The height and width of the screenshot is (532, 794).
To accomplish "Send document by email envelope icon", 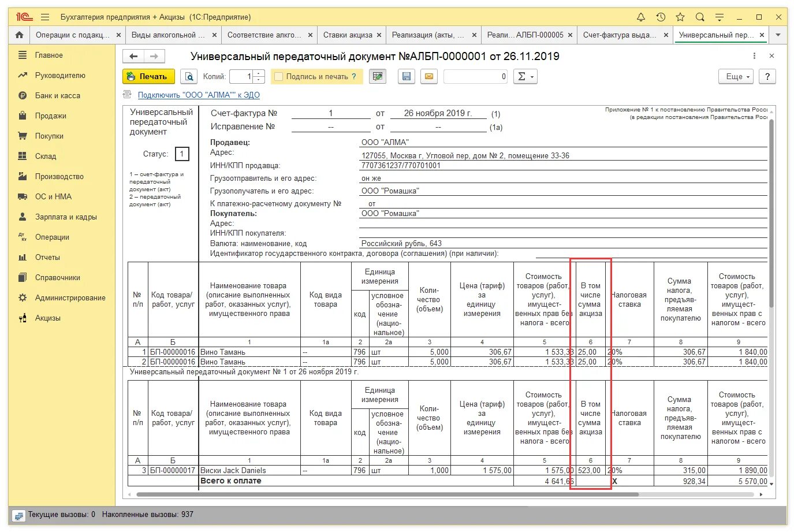I will click(428, 76).
